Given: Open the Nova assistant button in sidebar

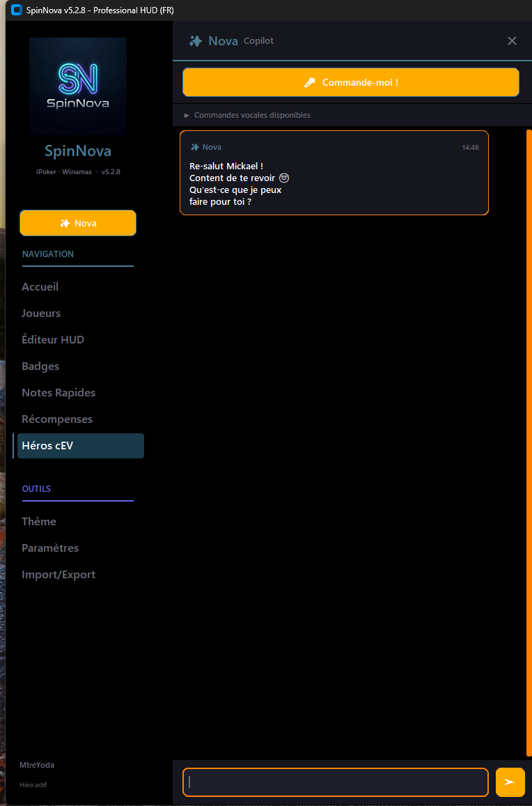Looking at the screenshot, I should (x=77, y=223).
